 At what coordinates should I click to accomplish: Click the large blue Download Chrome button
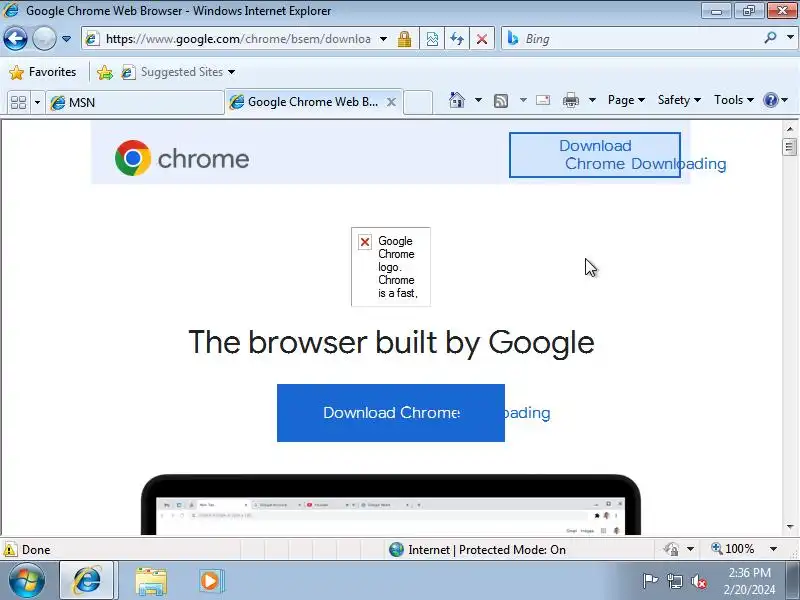point(391,413)
